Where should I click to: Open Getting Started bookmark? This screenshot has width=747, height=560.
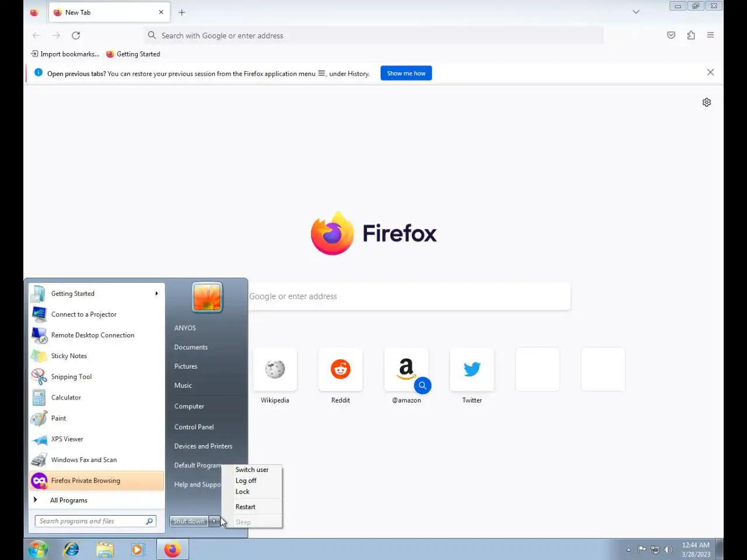click(x=133, y=54)
